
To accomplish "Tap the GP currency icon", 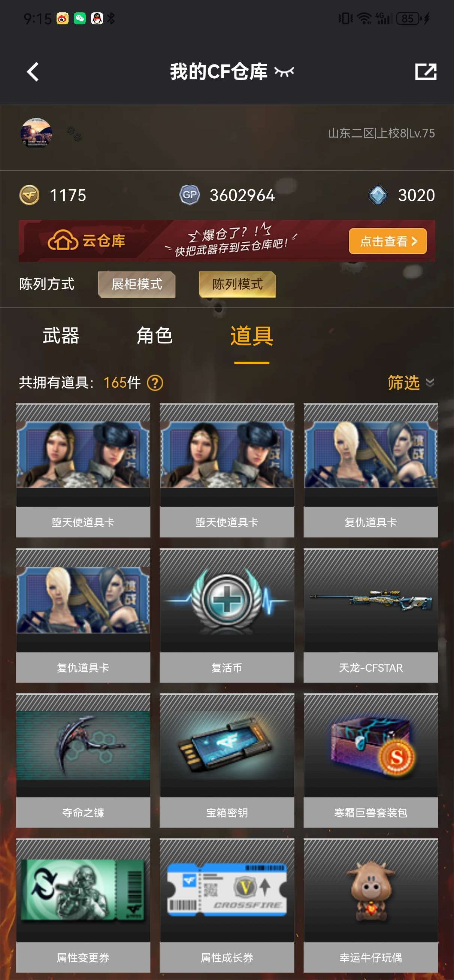I will tap(190, 195).
